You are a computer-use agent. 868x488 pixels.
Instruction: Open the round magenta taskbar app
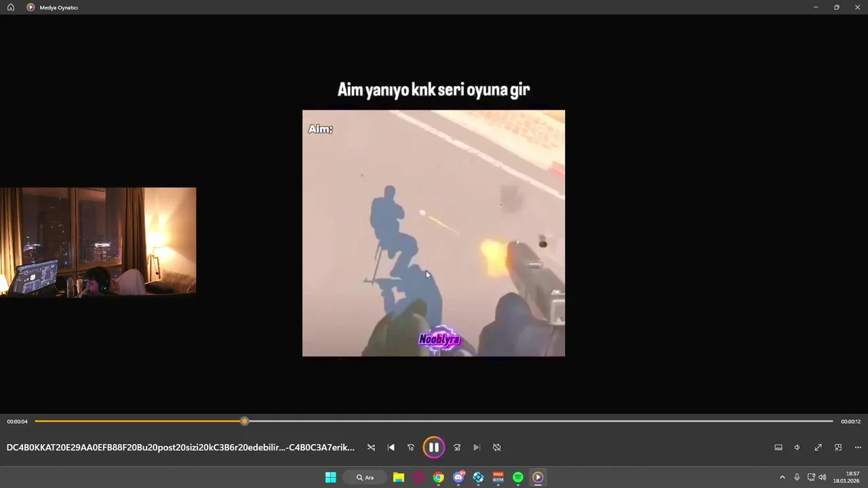pyautogui.click(x=418, y=477)
